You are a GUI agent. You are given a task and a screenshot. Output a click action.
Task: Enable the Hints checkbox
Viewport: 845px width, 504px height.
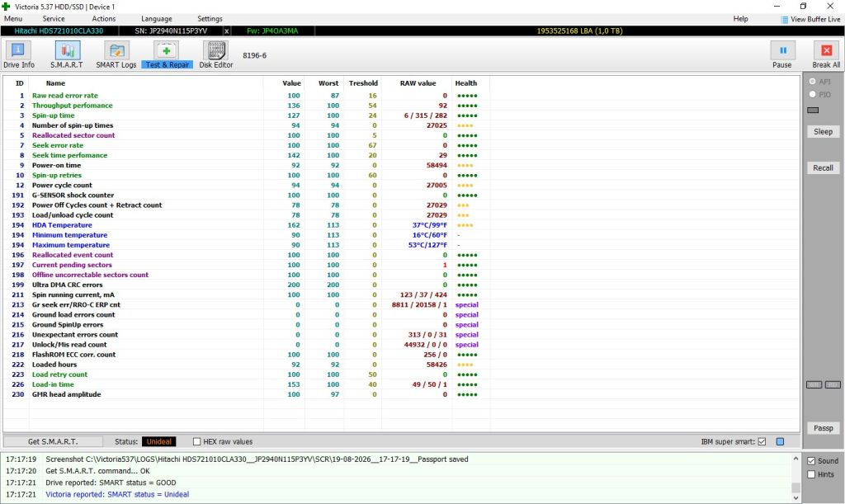[x=811, y=474]
